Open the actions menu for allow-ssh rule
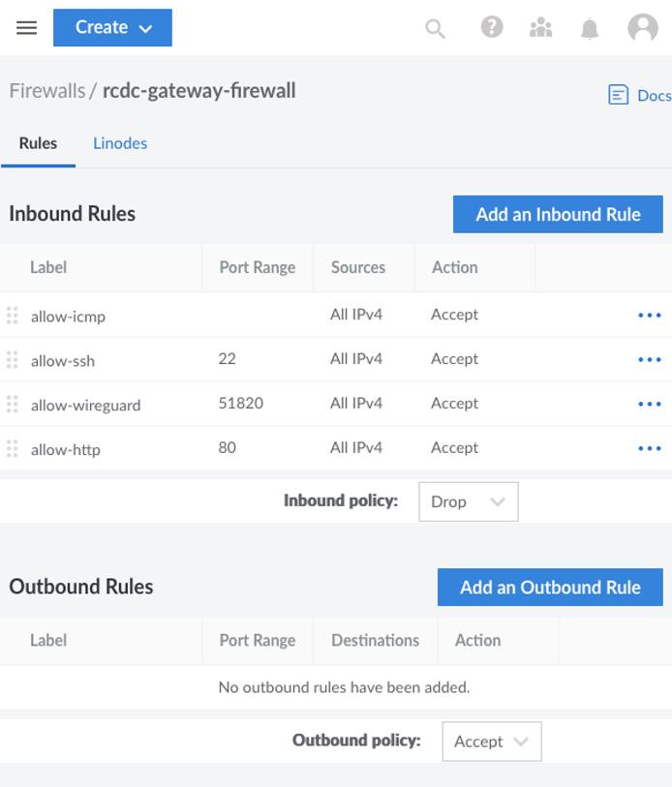Viewport: 672px width, 787px height. coord(649,359)
